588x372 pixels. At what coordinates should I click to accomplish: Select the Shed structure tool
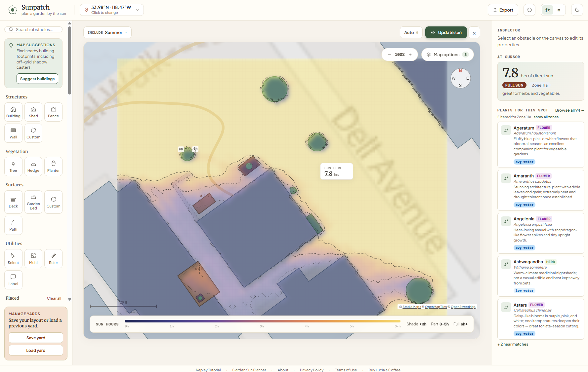33,112
